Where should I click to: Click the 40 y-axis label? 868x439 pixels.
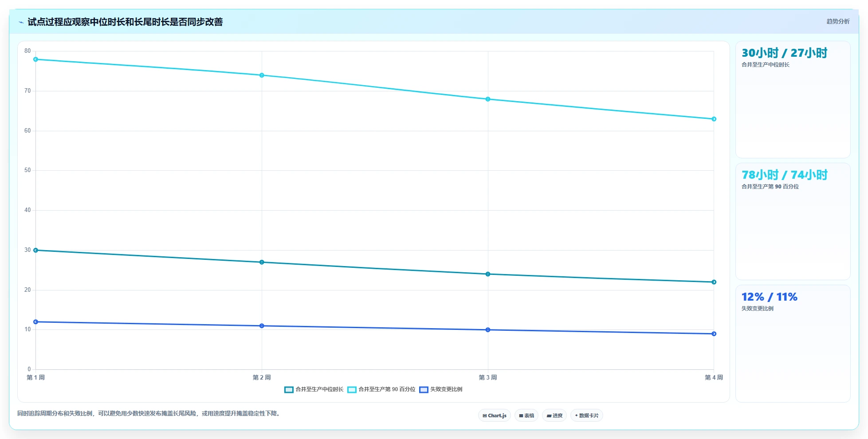[x=27, y=210]
